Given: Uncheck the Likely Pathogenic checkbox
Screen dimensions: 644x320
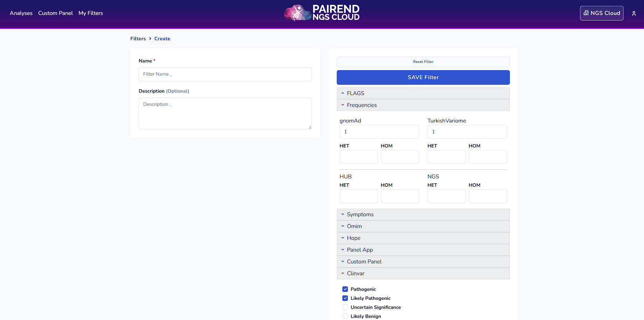Looking at the screenshot, I should (345, 298).
